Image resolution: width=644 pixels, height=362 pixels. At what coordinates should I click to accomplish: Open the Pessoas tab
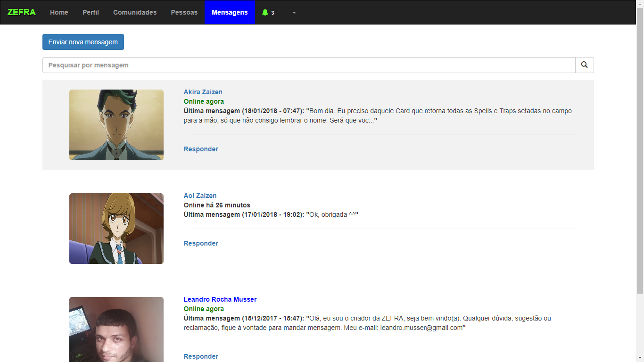pyautogui.click(x=184, y=12)
